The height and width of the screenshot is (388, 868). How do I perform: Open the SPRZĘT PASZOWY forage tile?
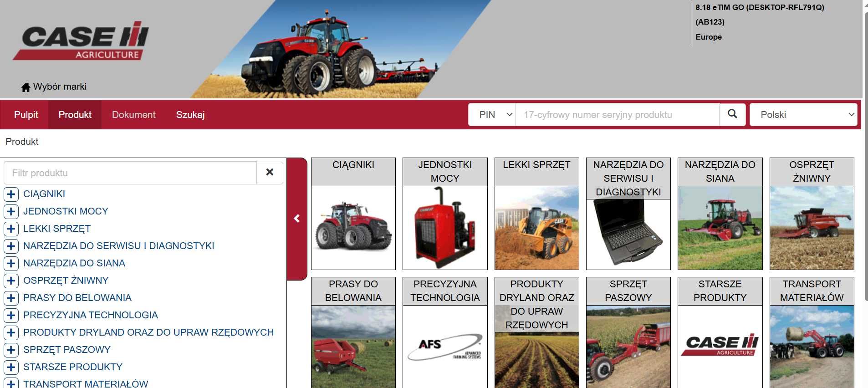pos(628,333)
